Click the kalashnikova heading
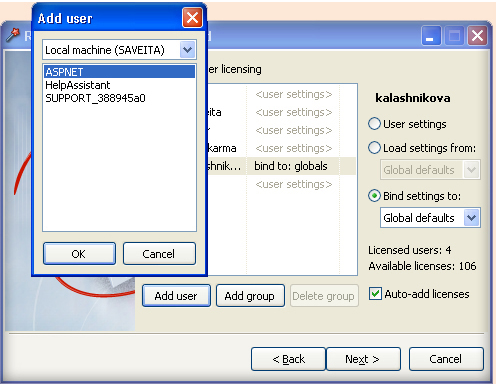This screenshot has width=496, height=388. 413,98
